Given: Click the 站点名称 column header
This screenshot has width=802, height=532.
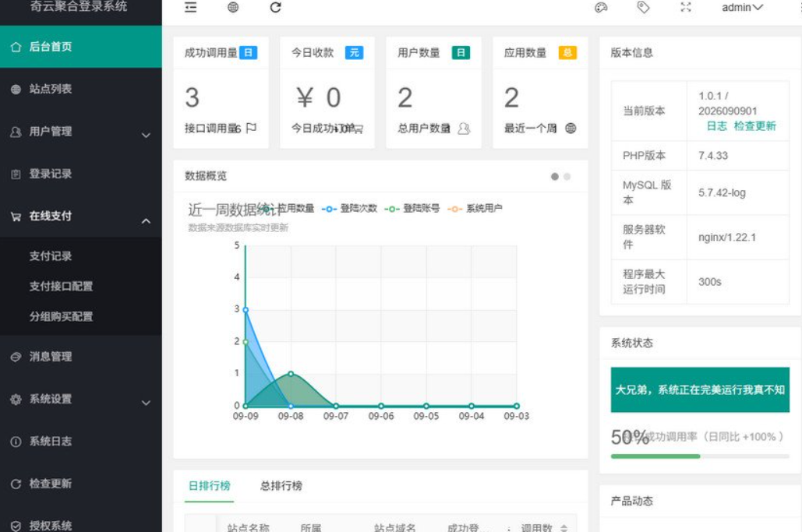Looking at the screenshot, I should [249, 528].
